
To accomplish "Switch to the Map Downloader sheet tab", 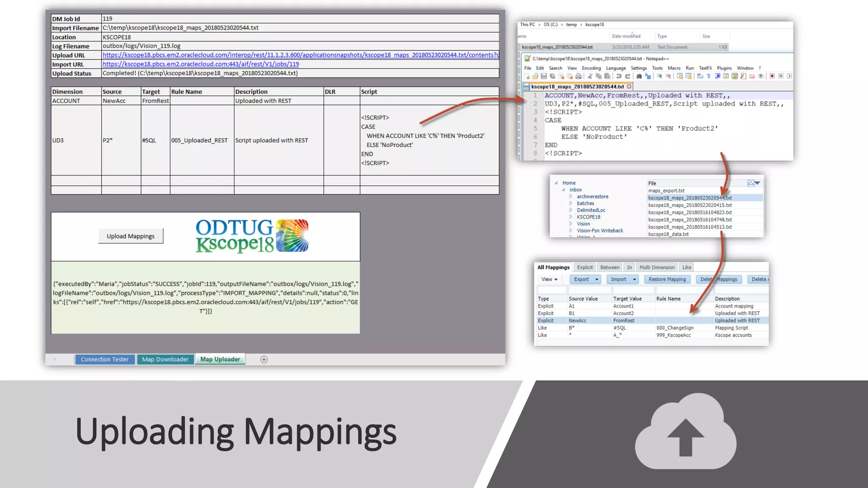I will tap(165, 359).
